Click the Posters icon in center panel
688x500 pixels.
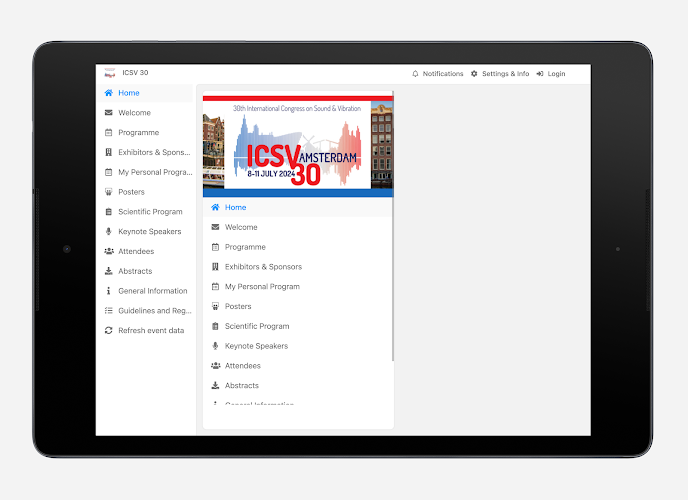click(x=215, y=306)
